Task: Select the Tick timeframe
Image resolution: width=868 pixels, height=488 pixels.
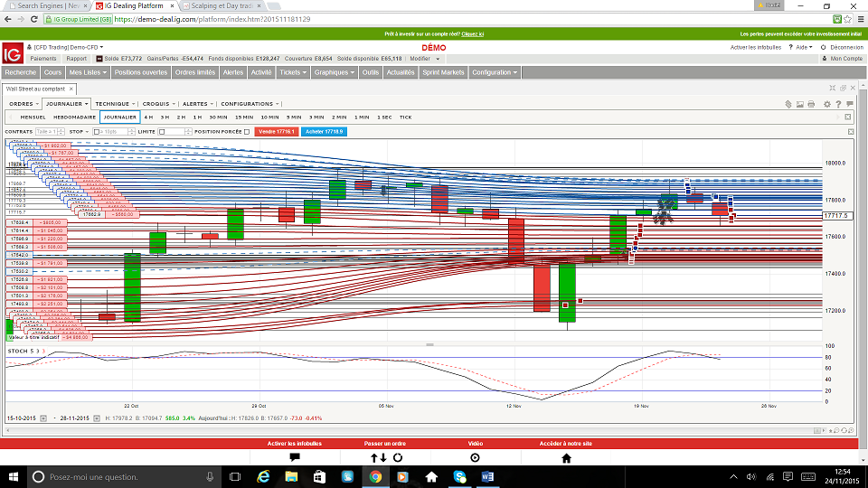Action: [x=406, y=117]
